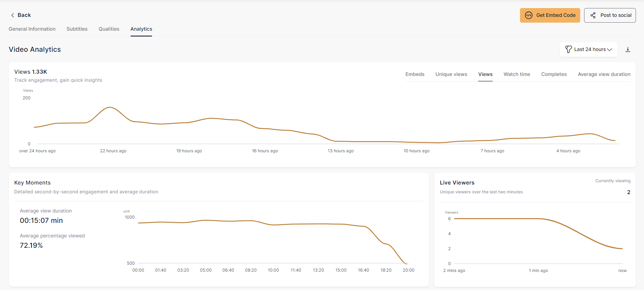The height and width of the screenshot is (290, 644).
Task: Download analytics with the download icon
Action: pos(628,49)
